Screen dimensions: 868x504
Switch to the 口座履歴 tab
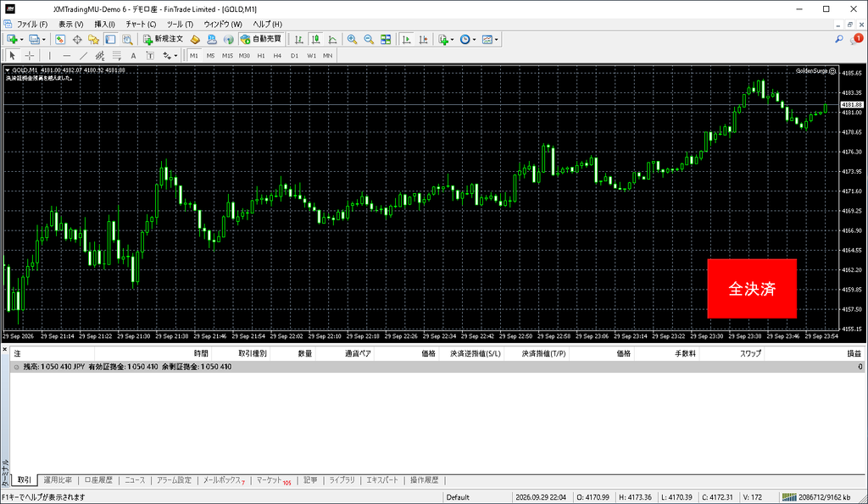point(98,480)
